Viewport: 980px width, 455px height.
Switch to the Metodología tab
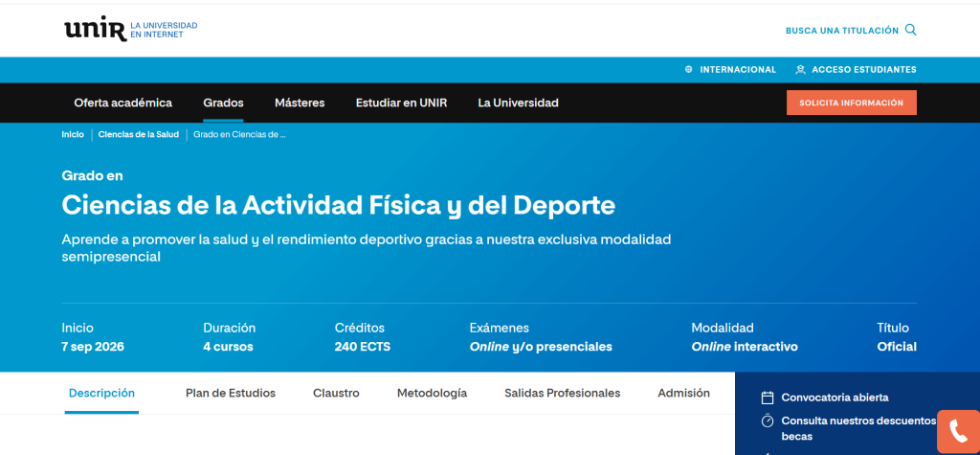[x=432, y=393]
